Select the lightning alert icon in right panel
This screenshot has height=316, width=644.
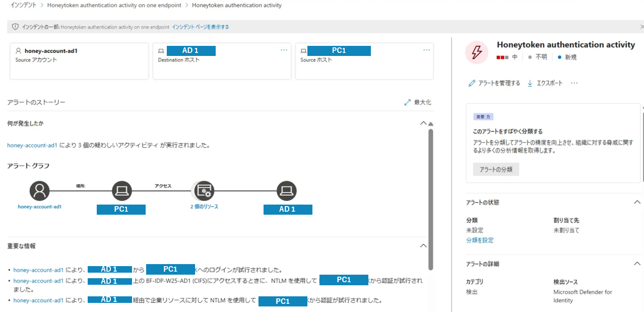[476, 52]
